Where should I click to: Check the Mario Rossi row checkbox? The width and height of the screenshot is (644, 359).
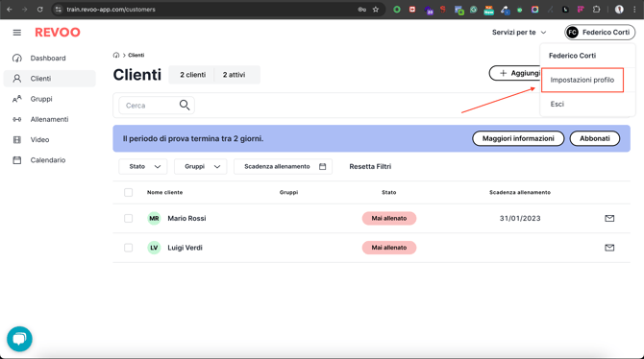(x=129, y=218)
